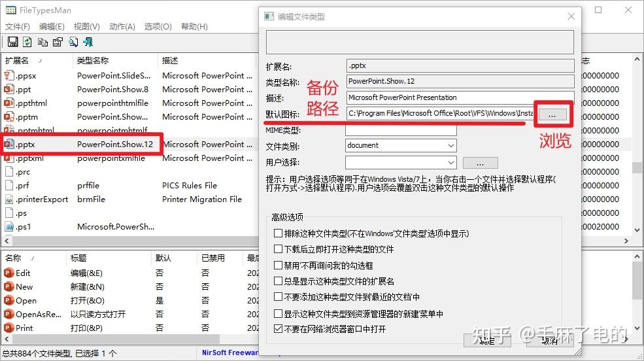The image size is (644, 361).
Task: Click the Save floppy disk toolbar icon
Action: (x=12, y=41)
